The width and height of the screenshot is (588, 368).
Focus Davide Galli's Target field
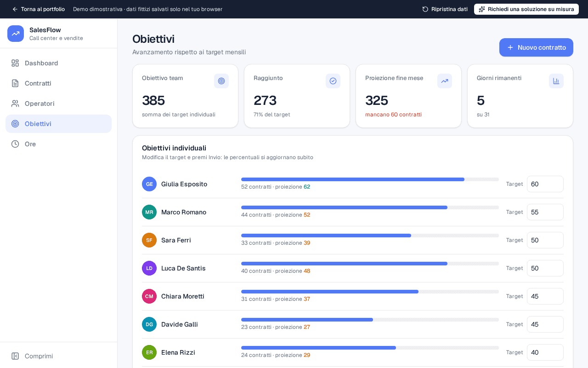tap(545, 324)
